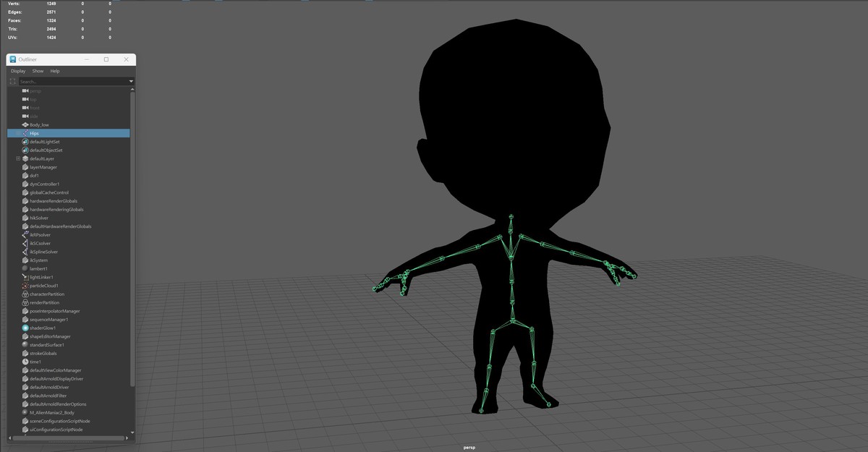Image resolution: width=868 pixels, height=452 pixels.
Task: Select the sceneConfigurationScriptNode row
Action: 69,421
